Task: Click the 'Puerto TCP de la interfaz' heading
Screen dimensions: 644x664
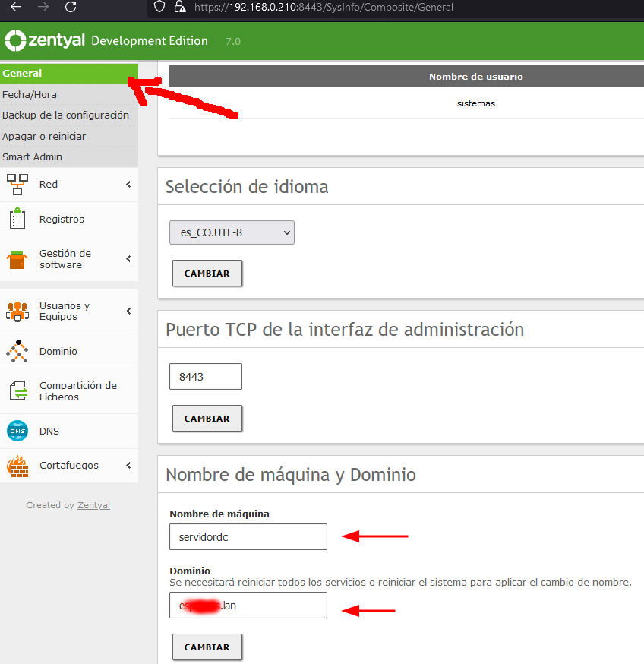Action: coord(345,330)
